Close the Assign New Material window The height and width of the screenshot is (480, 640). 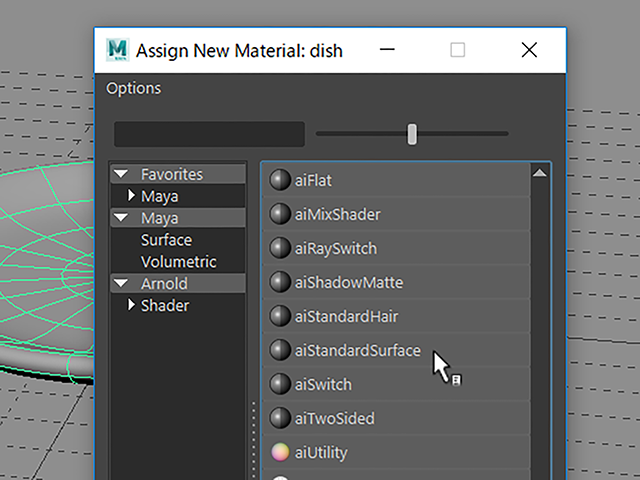[529, 50]
